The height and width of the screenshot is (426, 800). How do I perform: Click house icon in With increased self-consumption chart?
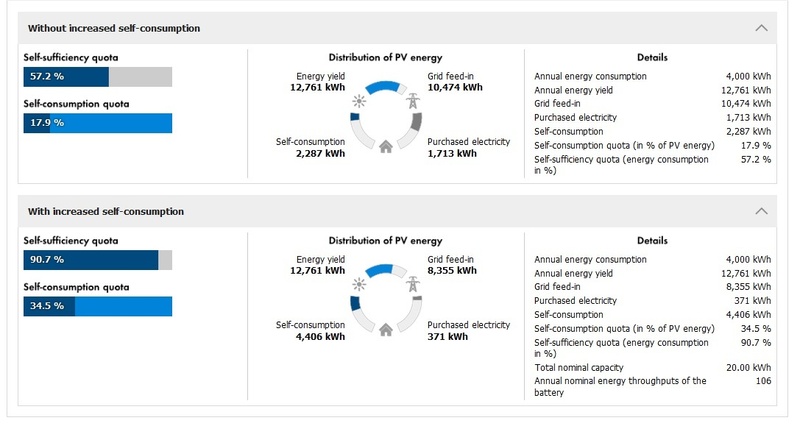pyautogui.click(x=386, y=330)
